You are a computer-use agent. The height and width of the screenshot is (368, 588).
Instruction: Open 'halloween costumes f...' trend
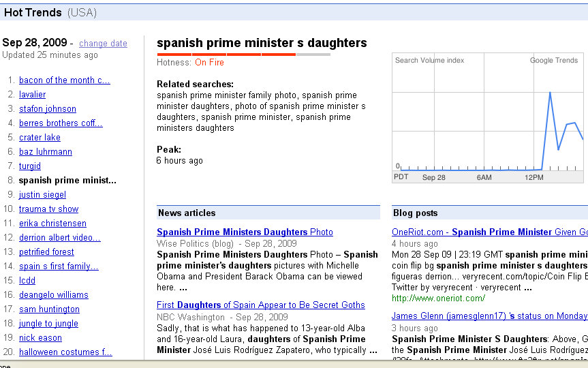(x=65, y=352)
